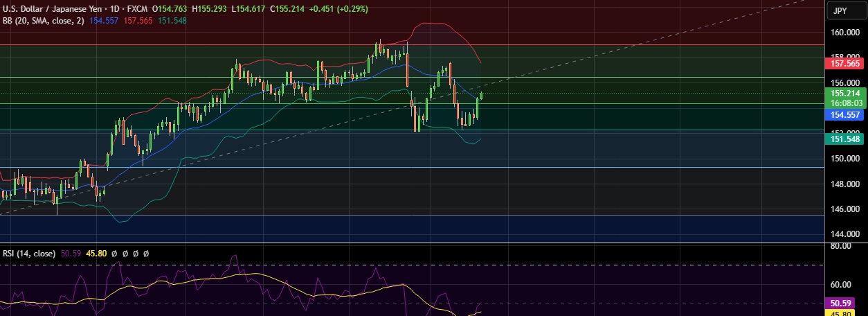
Task: Click the 146.000 price axis level
Action: [845, 209]
